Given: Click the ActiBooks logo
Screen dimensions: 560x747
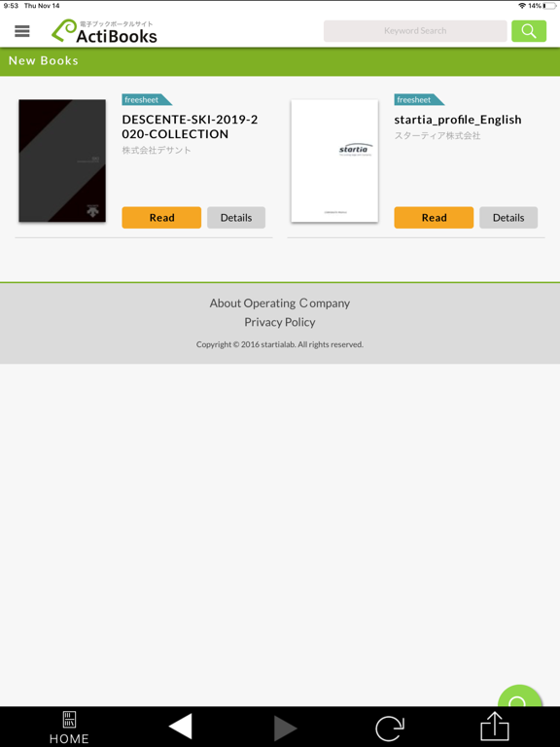Looking at the screenshot, I should tap(104, 31).
